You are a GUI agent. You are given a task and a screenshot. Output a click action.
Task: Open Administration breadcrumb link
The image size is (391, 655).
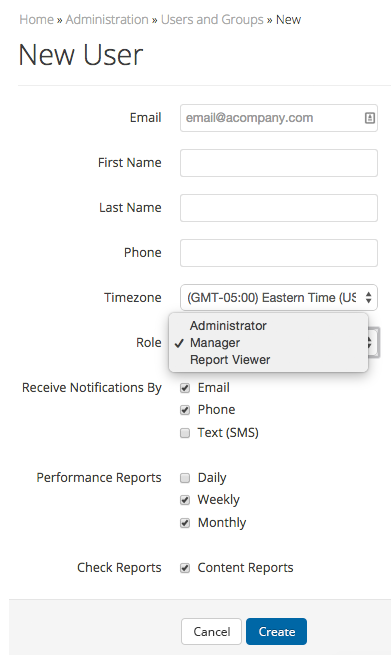click(x=107, y=20)
